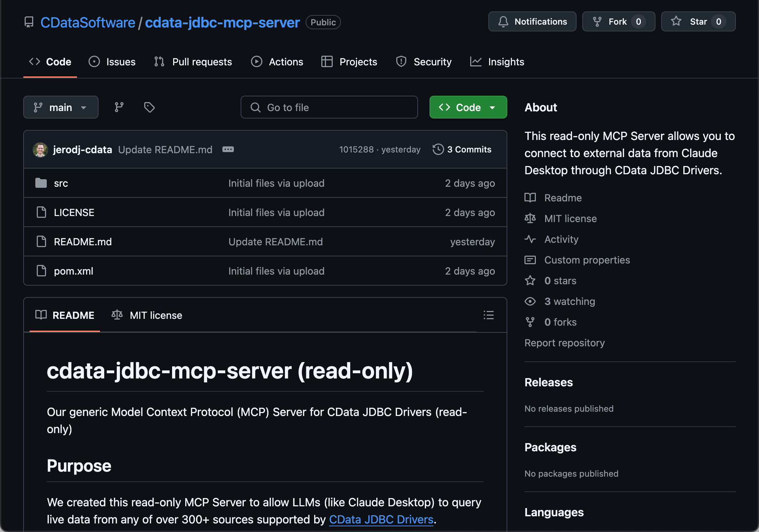Open the Pull requests tab
Screen dimensions: 759x532
pos(193,62)
